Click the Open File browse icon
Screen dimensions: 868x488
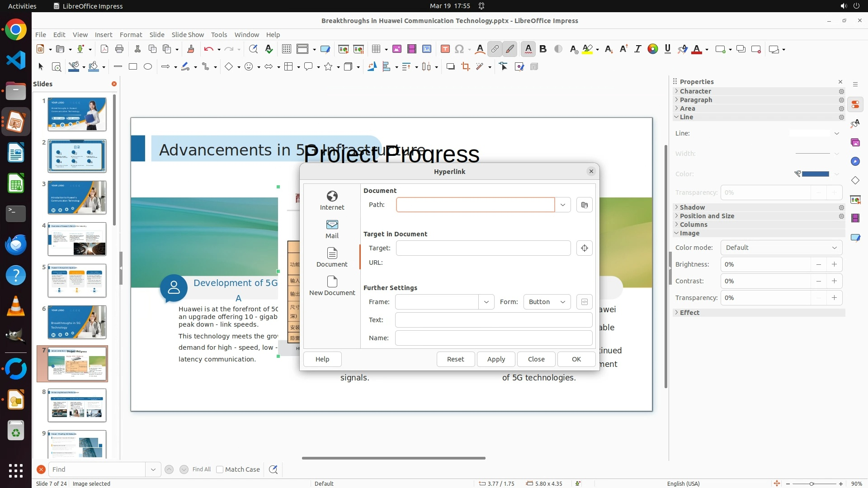pyautogui.click(x=584, y=205)
